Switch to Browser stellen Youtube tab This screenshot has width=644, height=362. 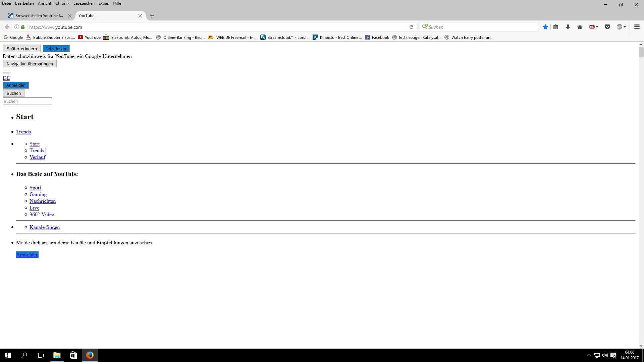point(39,16)
